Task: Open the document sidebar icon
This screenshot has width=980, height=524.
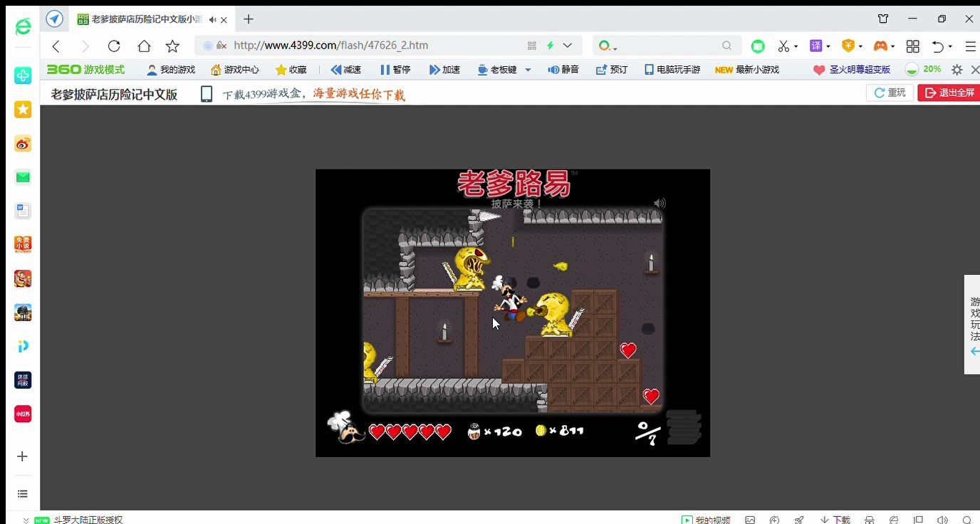Action: (x=23, y=211)
